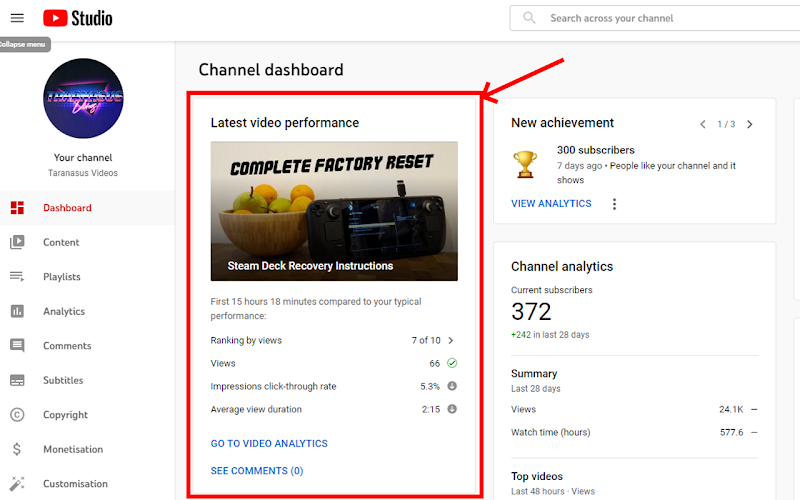Open the achievement three-dot options menu

(x=614, y=204)
